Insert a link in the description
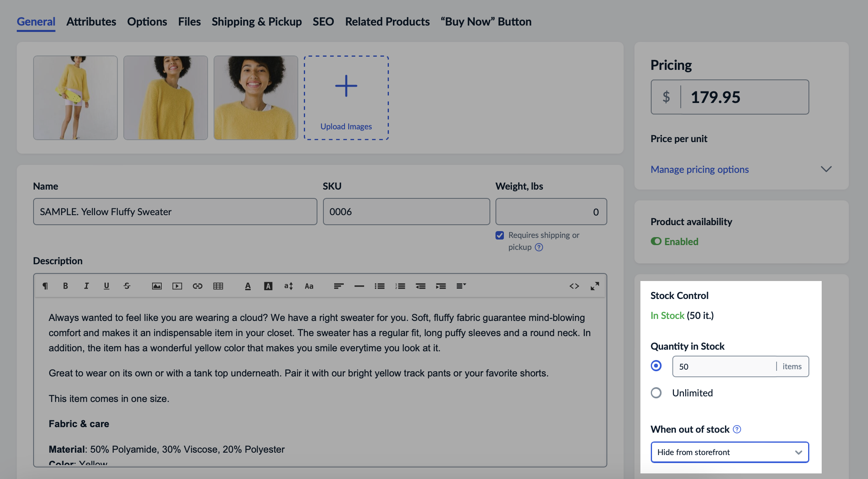This screenshot has height=479, width=868. [x=198, y=286]
